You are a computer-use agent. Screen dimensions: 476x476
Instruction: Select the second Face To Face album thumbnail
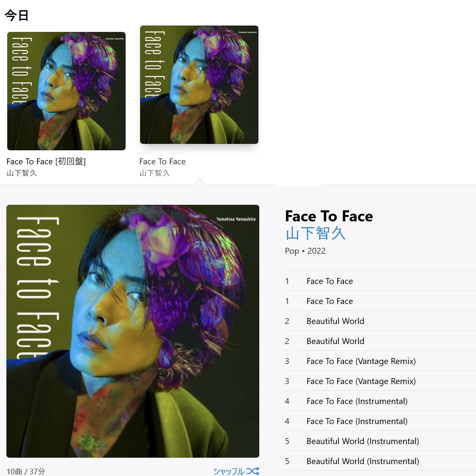(x=199, y=85)
